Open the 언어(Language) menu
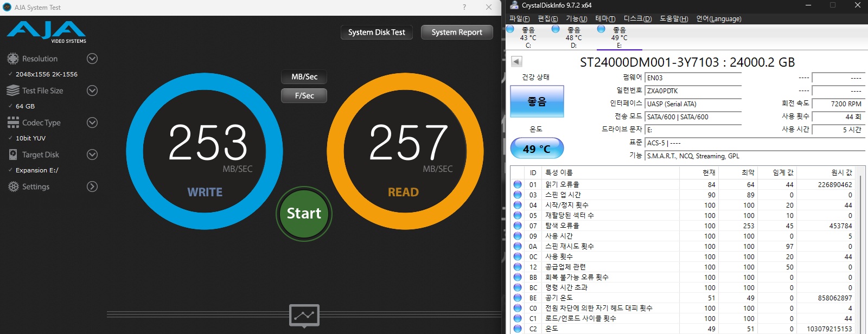The image size is (868, 334). [x=719, y=18]
